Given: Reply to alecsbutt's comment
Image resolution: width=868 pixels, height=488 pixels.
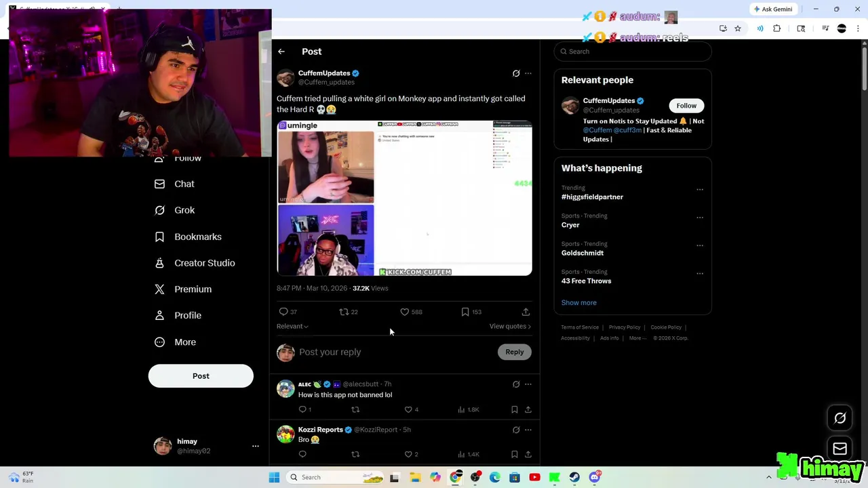Looking at the screenshot, I should tap(302, 409).
